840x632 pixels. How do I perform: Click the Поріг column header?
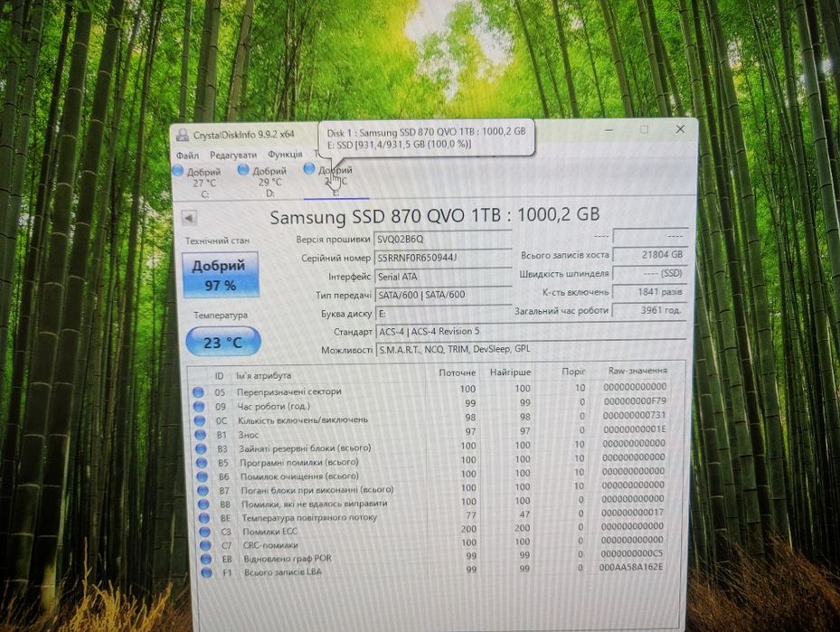coord(573,371)
